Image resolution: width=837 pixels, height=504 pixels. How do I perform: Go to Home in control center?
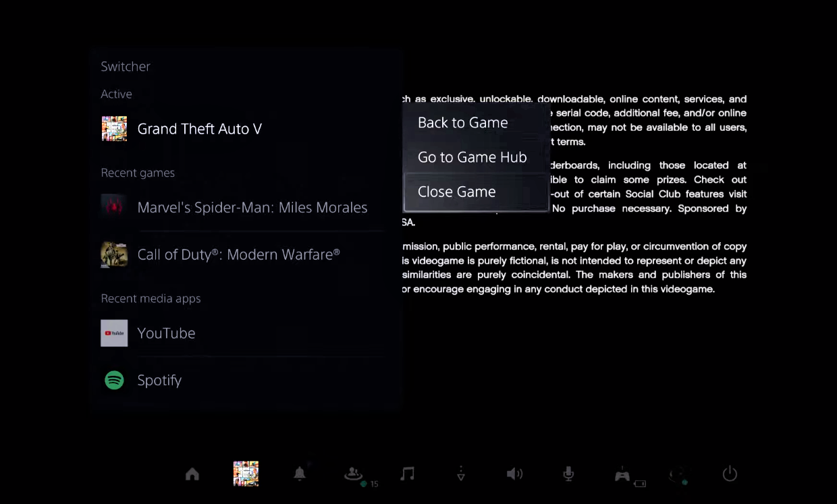click(x=192, y=474)
